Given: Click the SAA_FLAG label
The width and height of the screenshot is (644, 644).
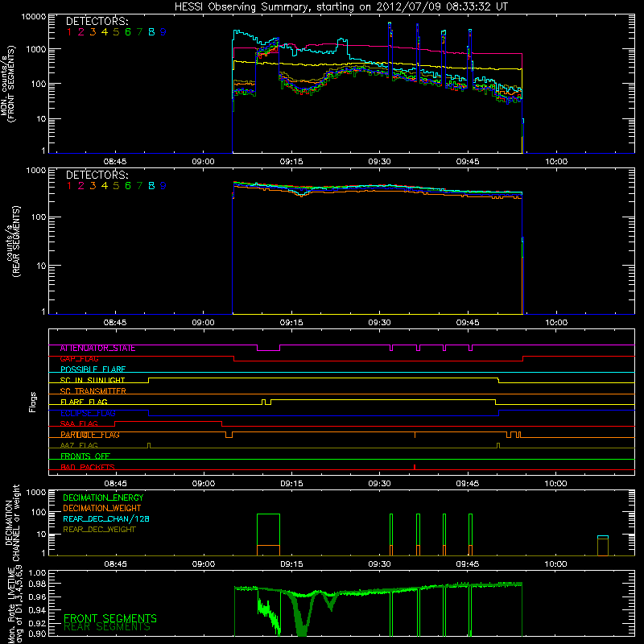Looking at the screenshot, I should click(79, 424).
